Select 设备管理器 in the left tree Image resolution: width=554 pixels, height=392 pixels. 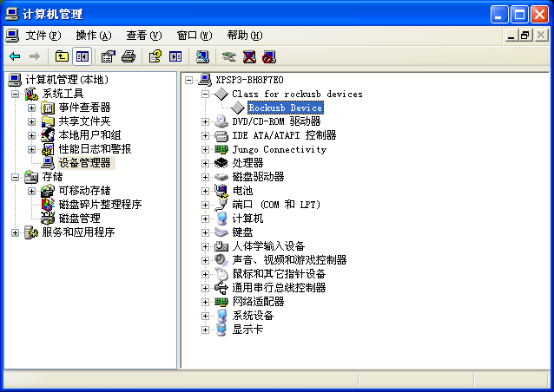pyautogui.click(x=85, y=163)
